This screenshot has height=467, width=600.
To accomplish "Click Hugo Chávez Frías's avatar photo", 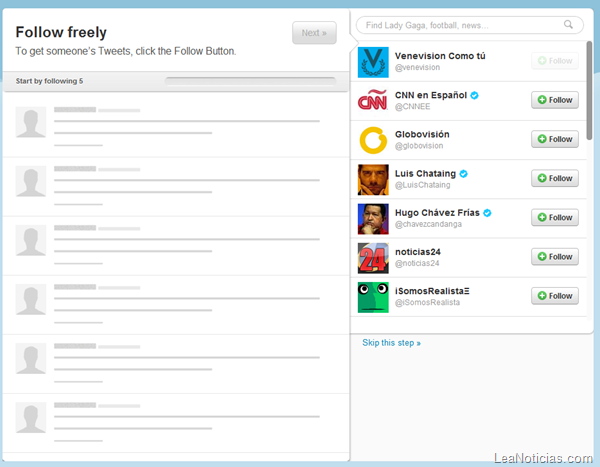I will pyautogui.click(x=373, y=219).
